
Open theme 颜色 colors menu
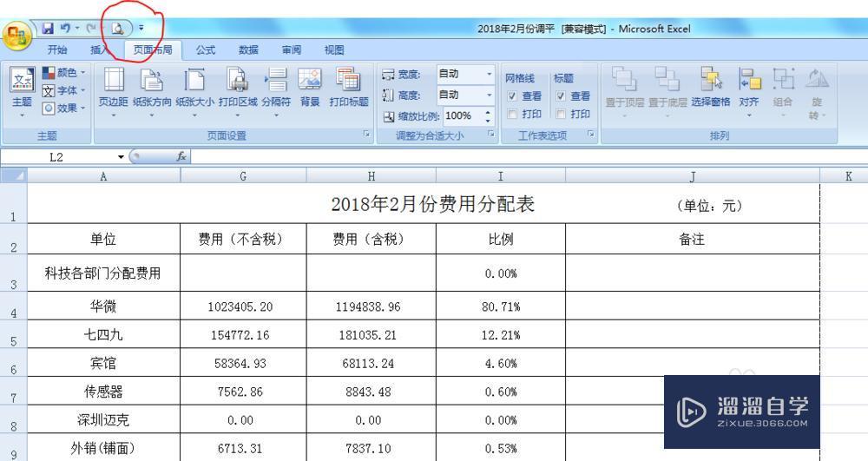pos(64,73)
